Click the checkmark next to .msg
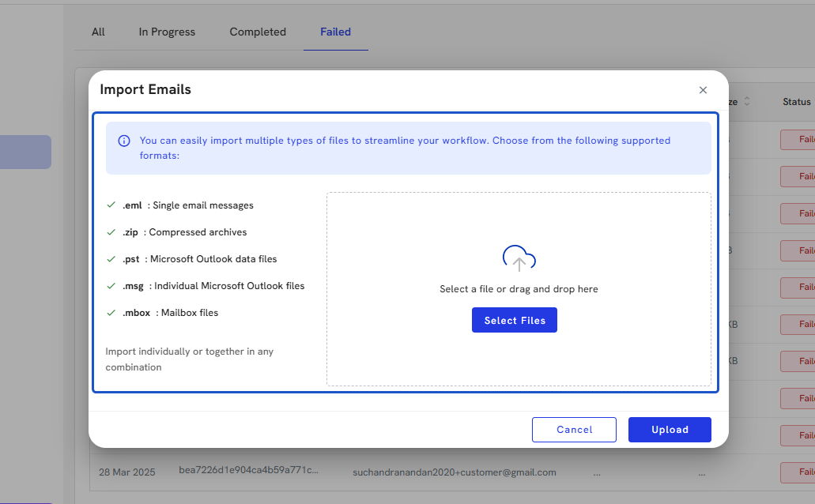Screen dimensions: 815x504 111,286
